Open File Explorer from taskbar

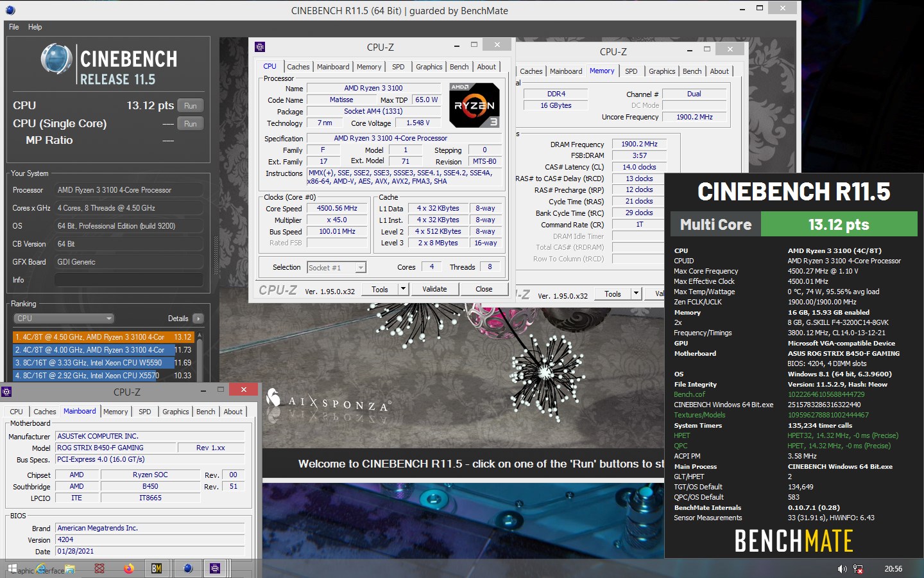pyautogui.click(x=69, y=569)
